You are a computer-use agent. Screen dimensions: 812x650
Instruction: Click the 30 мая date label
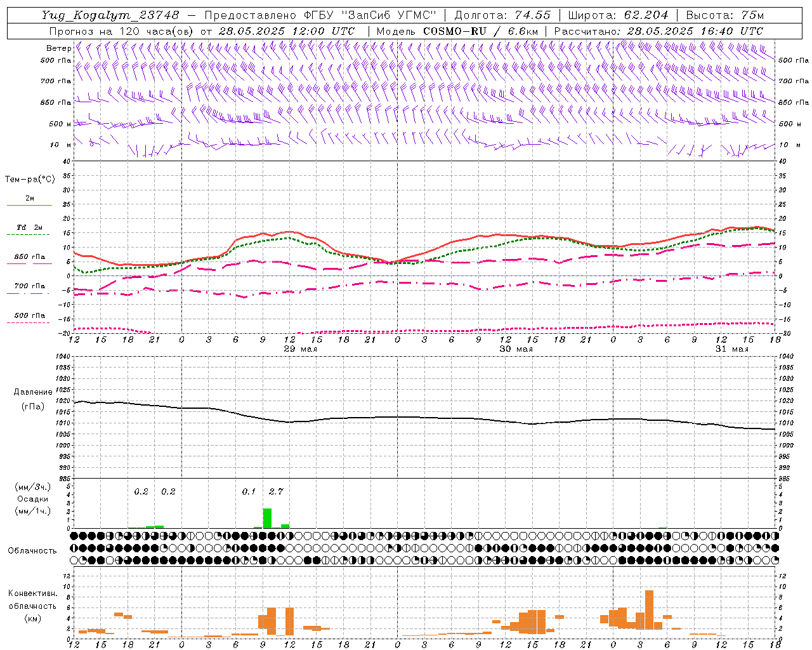pos(516,349)
